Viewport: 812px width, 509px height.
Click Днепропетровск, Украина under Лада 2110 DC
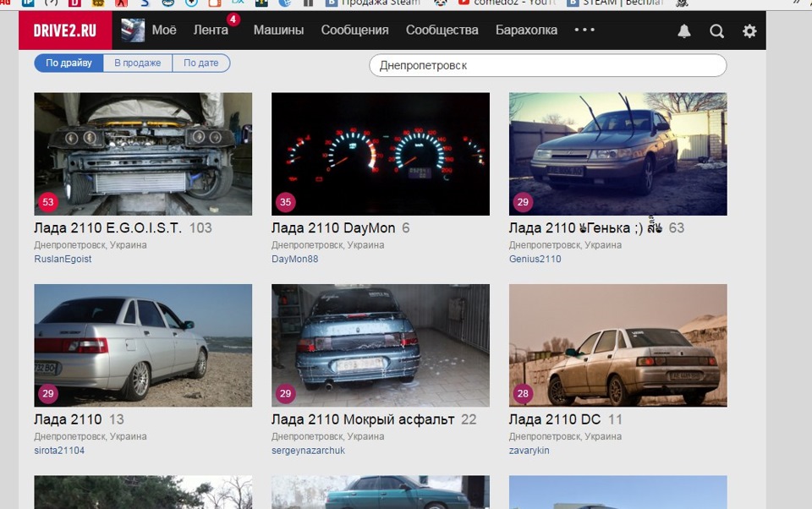pyautogui.click(x=565, y=436)
